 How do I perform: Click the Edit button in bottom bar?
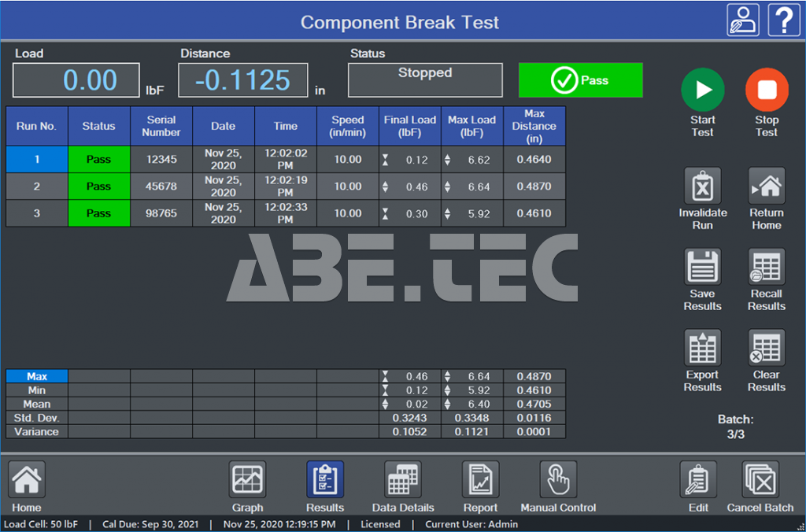(x=698, y=480)
